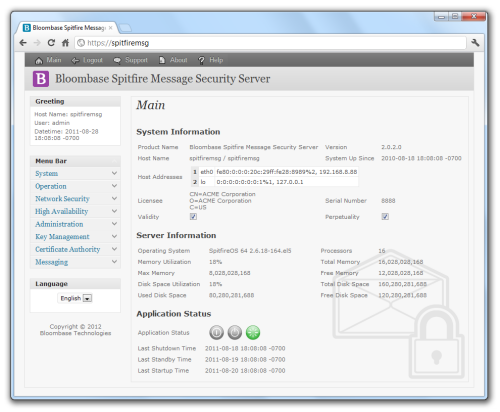Click the lo host address row
This screenshot has width=500, height=412.
click(x=275, y=182)
